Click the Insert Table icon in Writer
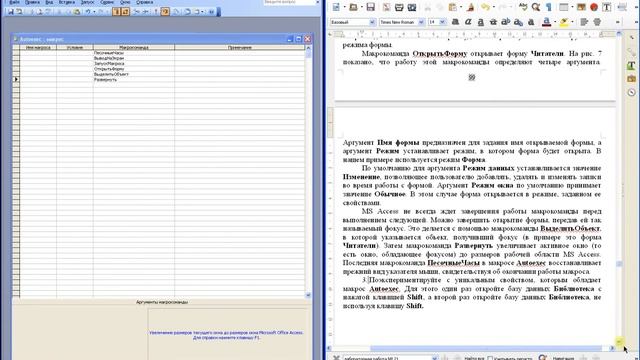The width and height of the screenshot is (640, 360). click(564, 7)
